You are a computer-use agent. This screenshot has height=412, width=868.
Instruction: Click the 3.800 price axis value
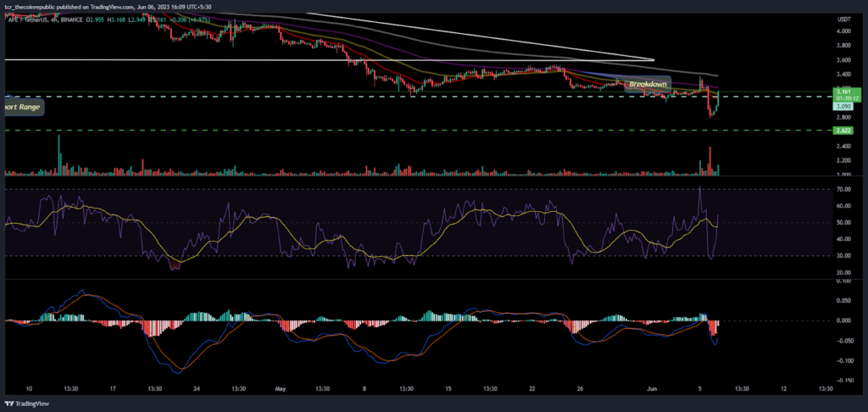coord(843,46)
